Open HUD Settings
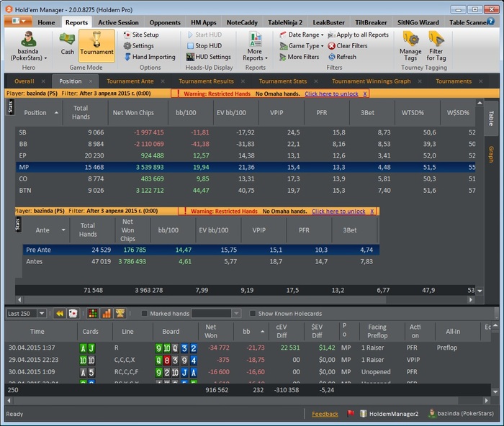Screen dimensions: 504x426 [x=208, y=57]
